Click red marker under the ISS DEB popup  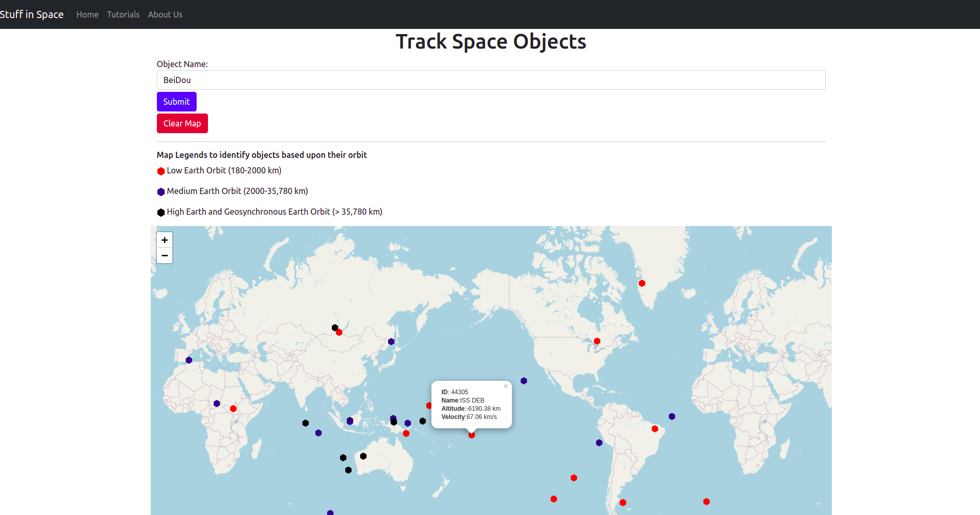(472, 435)
